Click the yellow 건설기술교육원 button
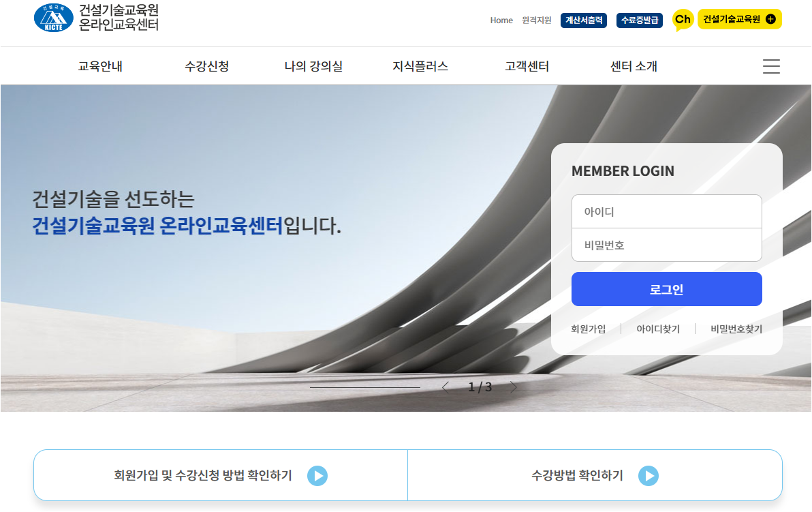Image resolution: width=812 pixels, height=512 pixels. 740,19
